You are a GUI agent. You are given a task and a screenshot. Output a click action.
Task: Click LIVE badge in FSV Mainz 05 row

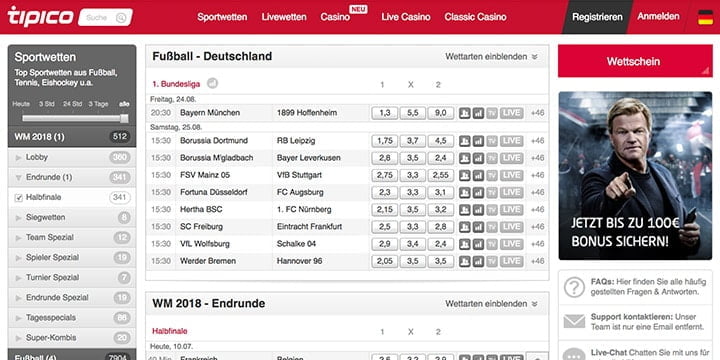tap(512, 175)
